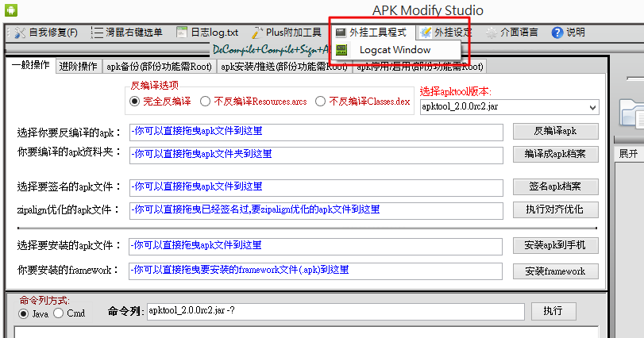Open the 自我修复(F) menu

tap(46, 33)
